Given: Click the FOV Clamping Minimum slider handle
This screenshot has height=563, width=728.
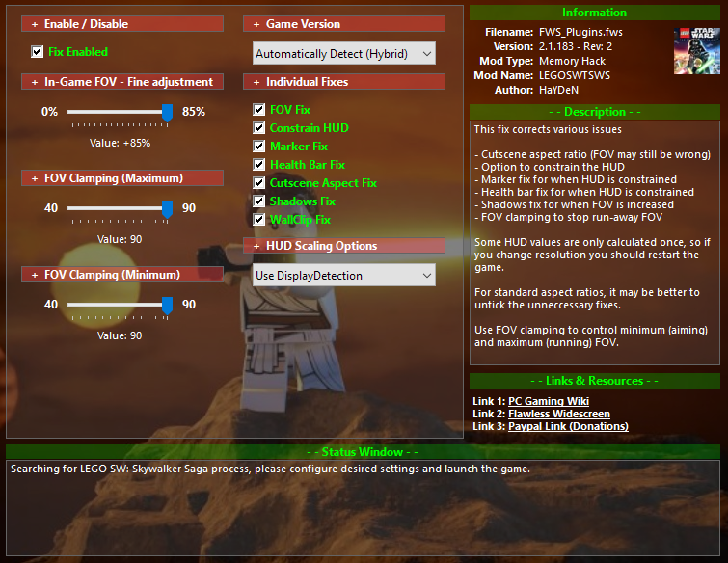Looking at the screenshot, I should 167,306.
